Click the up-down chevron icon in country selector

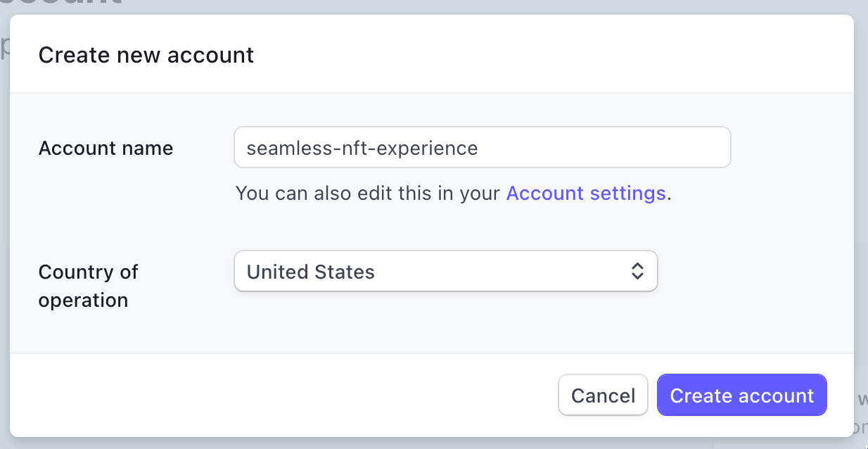(637, 272)
